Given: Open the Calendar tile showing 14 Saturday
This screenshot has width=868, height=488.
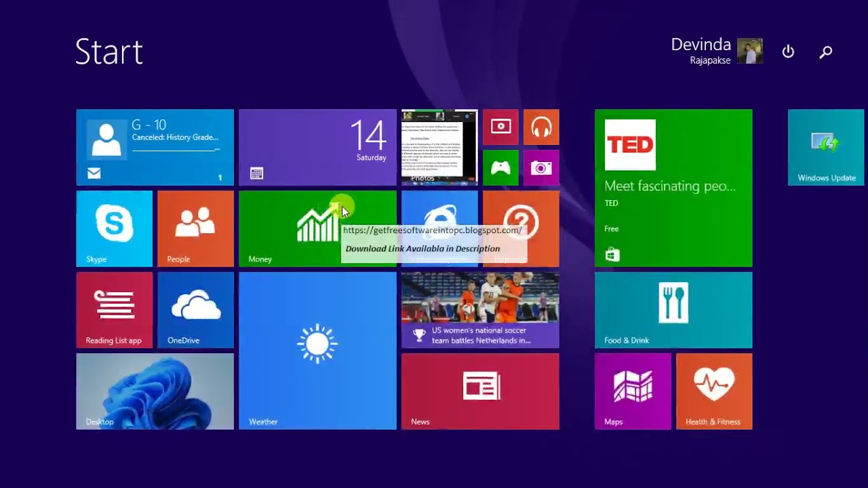Looking at the screenshot, I should [x=317, y=147].
